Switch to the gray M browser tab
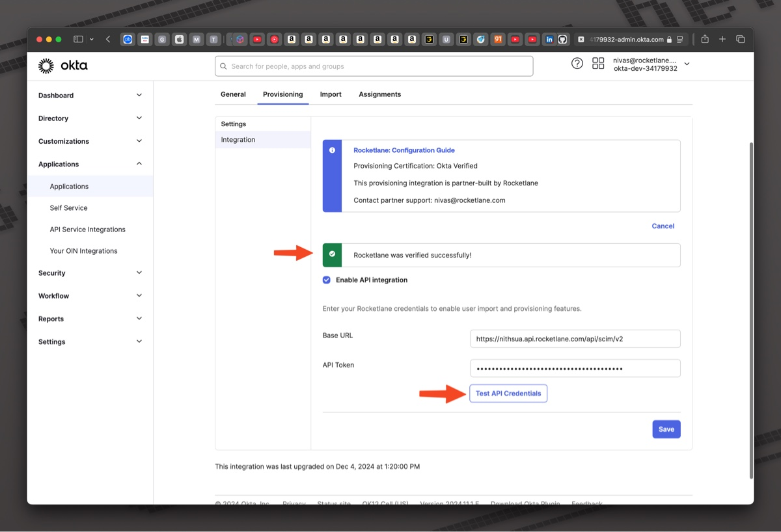The image size is (781, 532). tap(197, 40)
